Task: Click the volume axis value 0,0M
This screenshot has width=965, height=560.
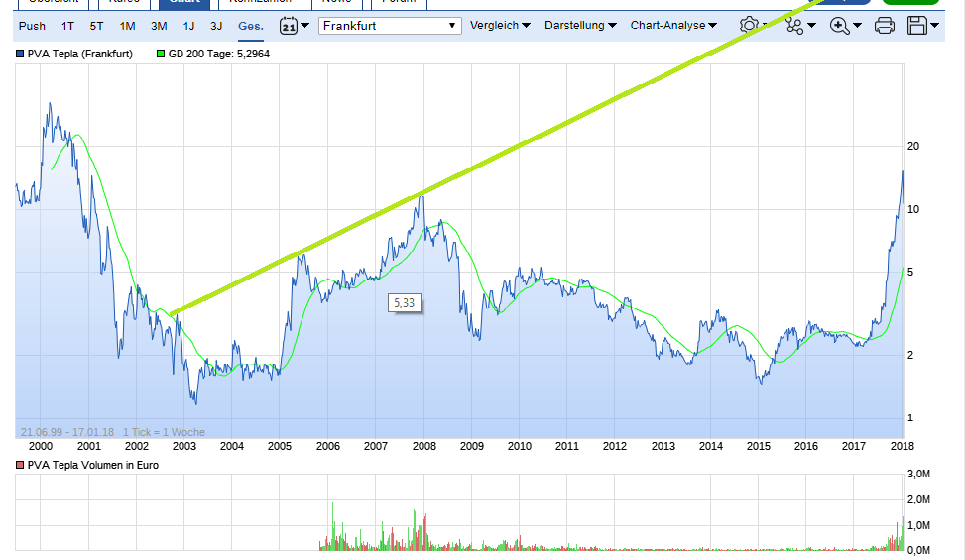Action: (x=918, y=551)
